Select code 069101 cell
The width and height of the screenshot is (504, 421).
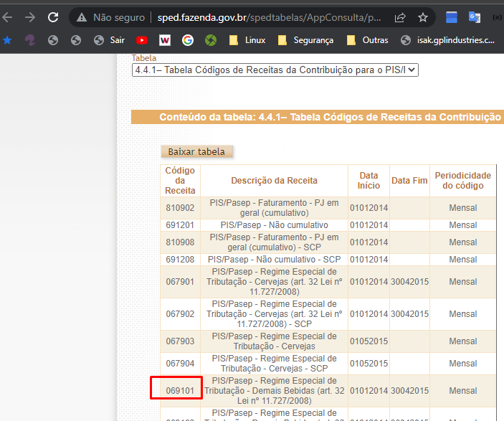coord(180,390)
